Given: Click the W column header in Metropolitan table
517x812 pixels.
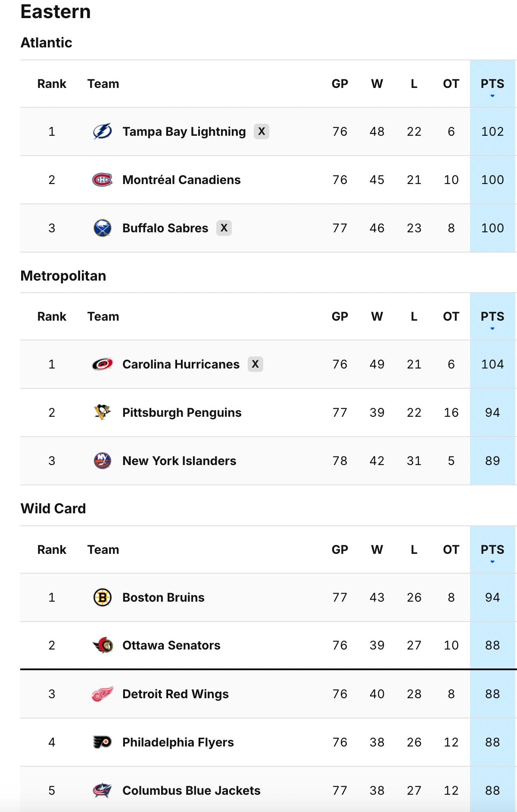Looking at the screenshot, I should (x=377, y=316).
